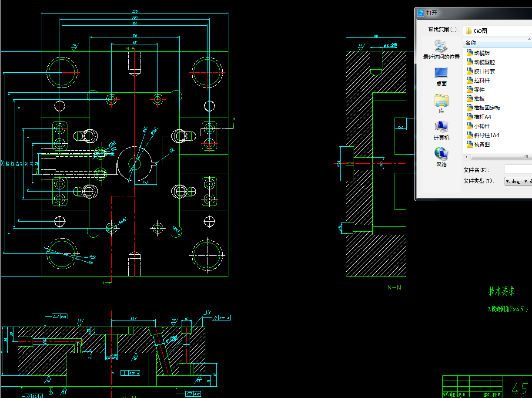Click the 技术要求 heading in the drawing
532x398 pixels.
tap(502, 291)
